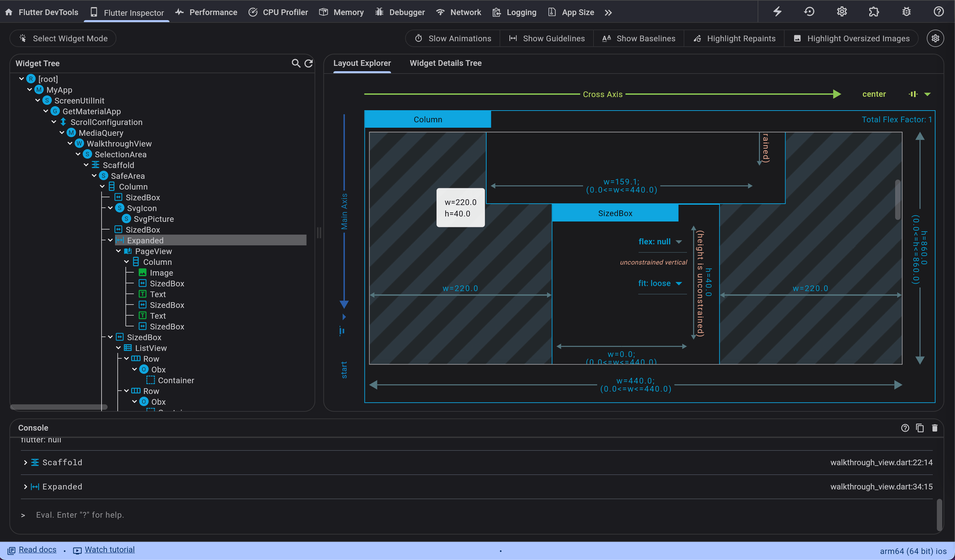Enable Highlight Repaints
Image resolution: width=955 pixels, height=560 pixels.
coord(734,38)
